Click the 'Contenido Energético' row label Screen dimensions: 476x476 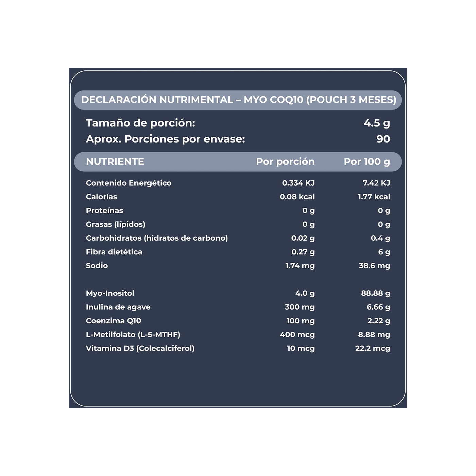tap(129, 183)
